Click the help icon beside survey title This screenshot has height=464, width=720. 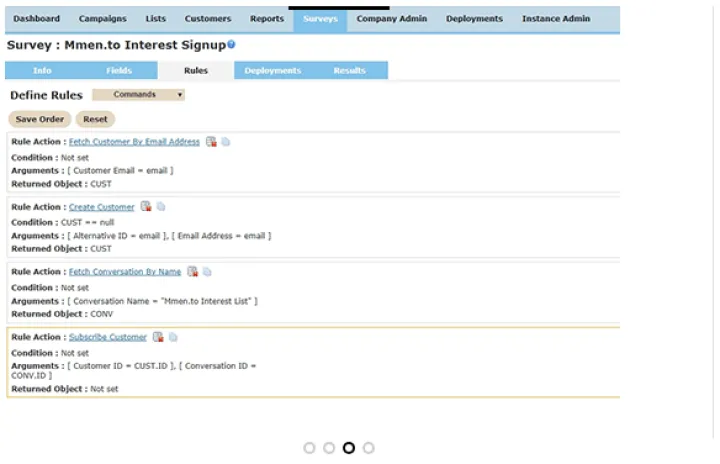(231, 45)
